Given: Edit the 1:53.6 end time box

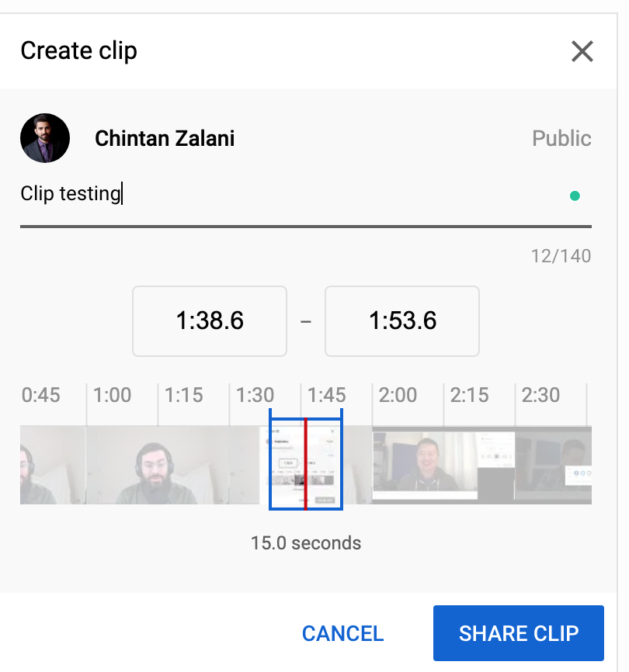Looking at the screenshot, I should click(x=402, y=321).
